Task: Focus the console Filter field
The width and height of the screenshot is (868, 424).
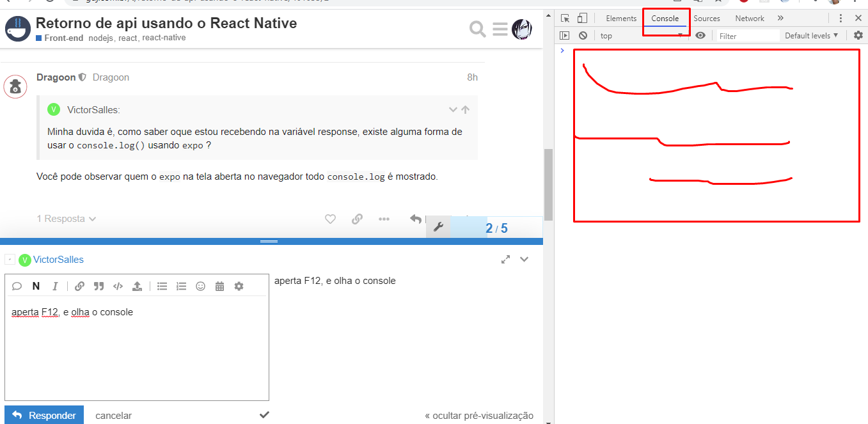Action: click(x=747, y=36)
